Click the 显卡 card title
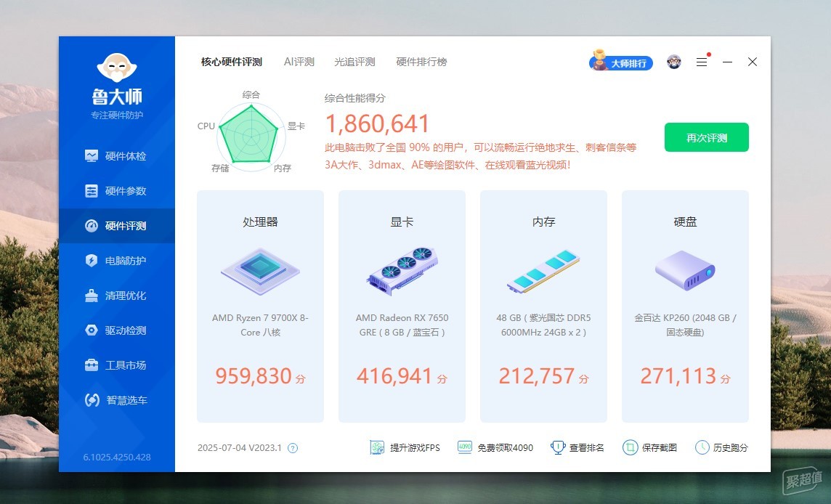 402,222
